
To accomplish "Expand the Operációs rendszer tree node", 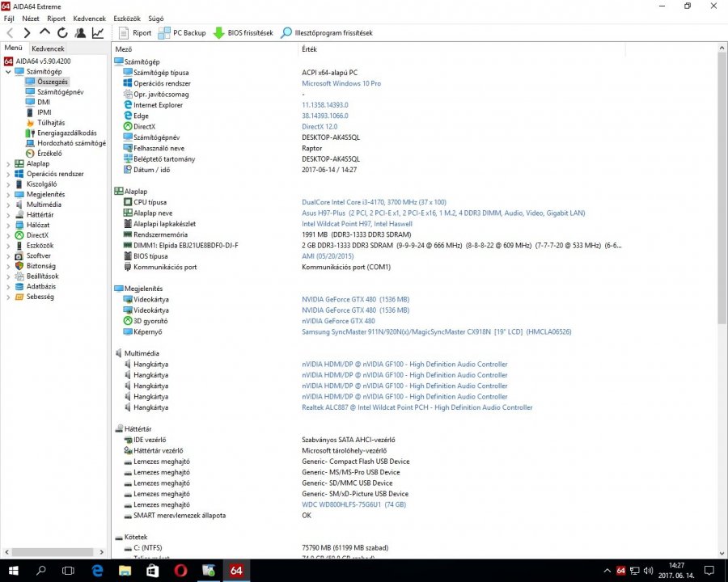I will 8,174.
